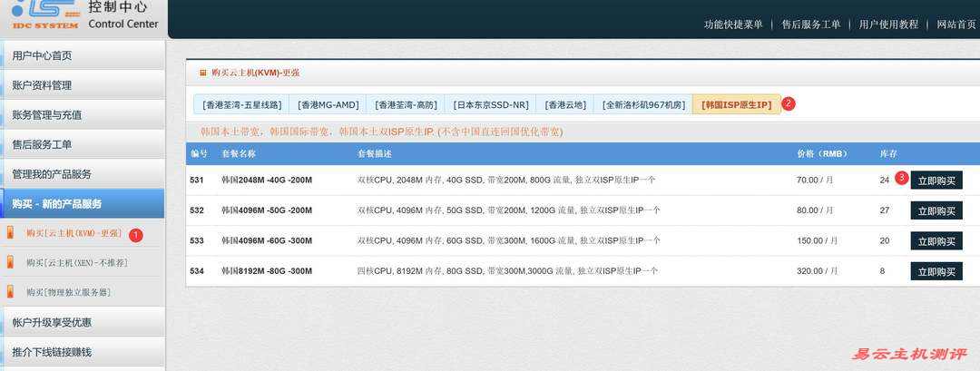The width and height of the screenshot is (980, 371).
Task: Click plan name 韩国8192M -80G -300M
Action: pos(266,271)
